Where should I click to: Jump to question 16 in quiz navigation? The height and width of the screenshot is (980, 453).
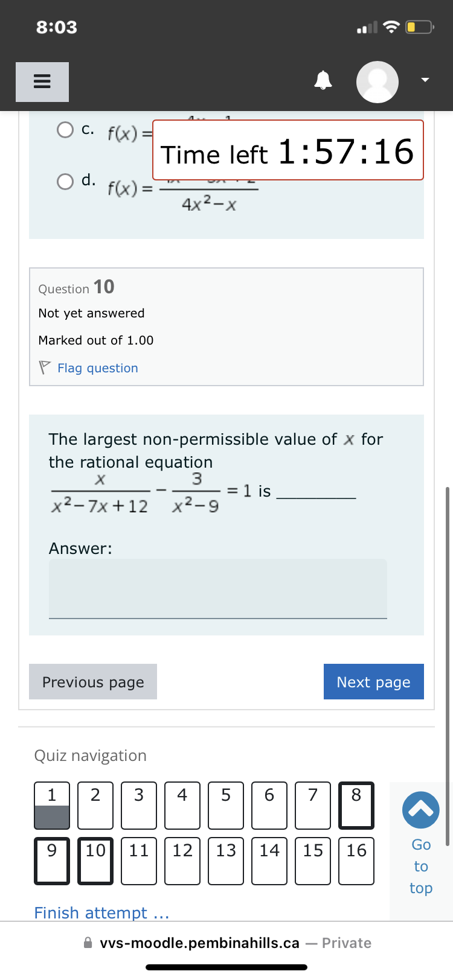click(356, 861)
